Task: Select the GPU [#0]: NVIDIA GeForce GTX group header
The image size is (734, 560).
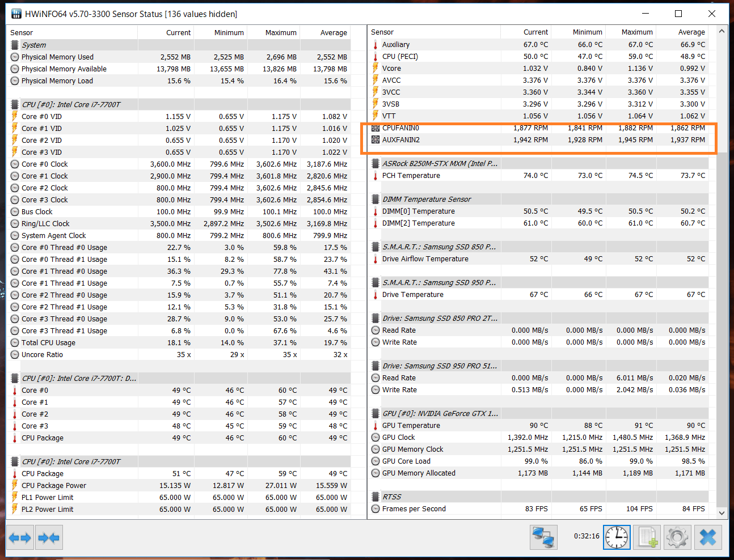Action: [539, 414]
